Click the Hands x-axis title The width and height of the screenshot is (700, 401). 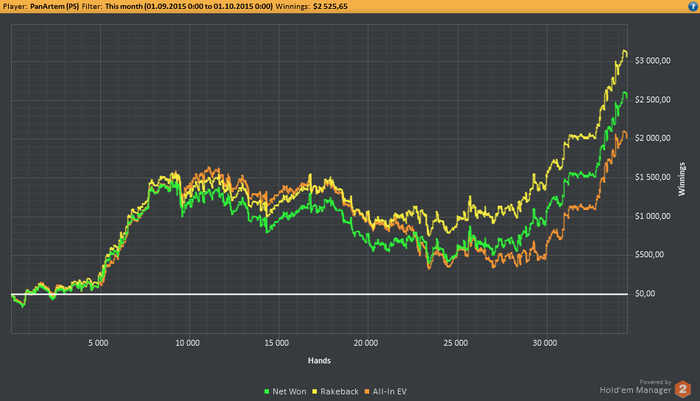point(319,360)
